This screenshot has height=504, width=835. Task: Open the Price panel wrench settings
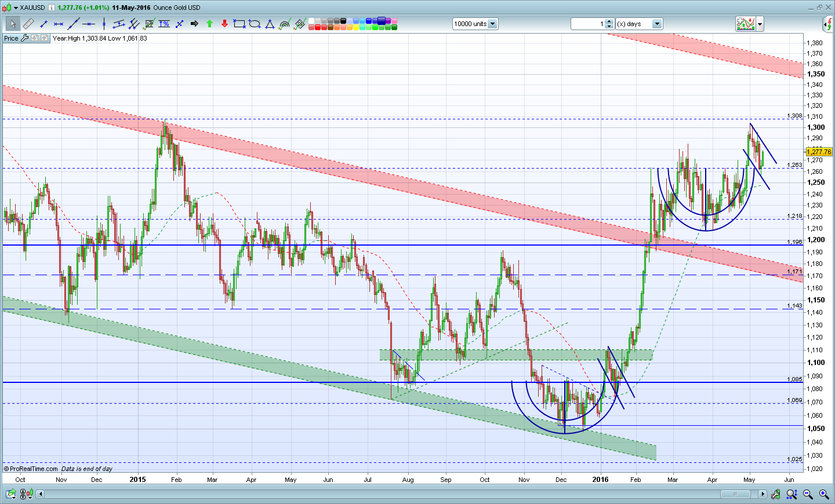(x=24, y=38)
